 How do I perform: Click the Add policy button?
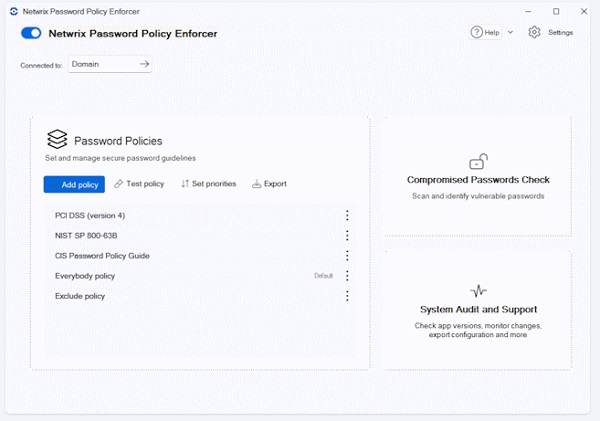(x=74, y=184)
